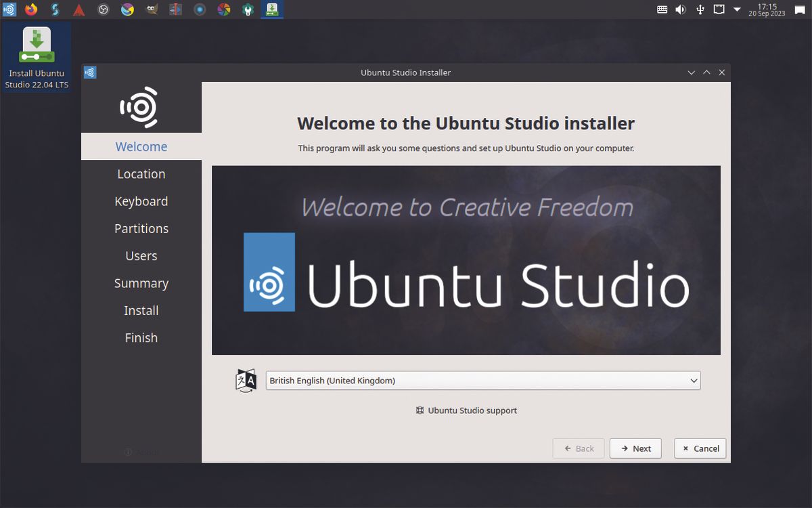Click the USB devices tray icon

700,9
